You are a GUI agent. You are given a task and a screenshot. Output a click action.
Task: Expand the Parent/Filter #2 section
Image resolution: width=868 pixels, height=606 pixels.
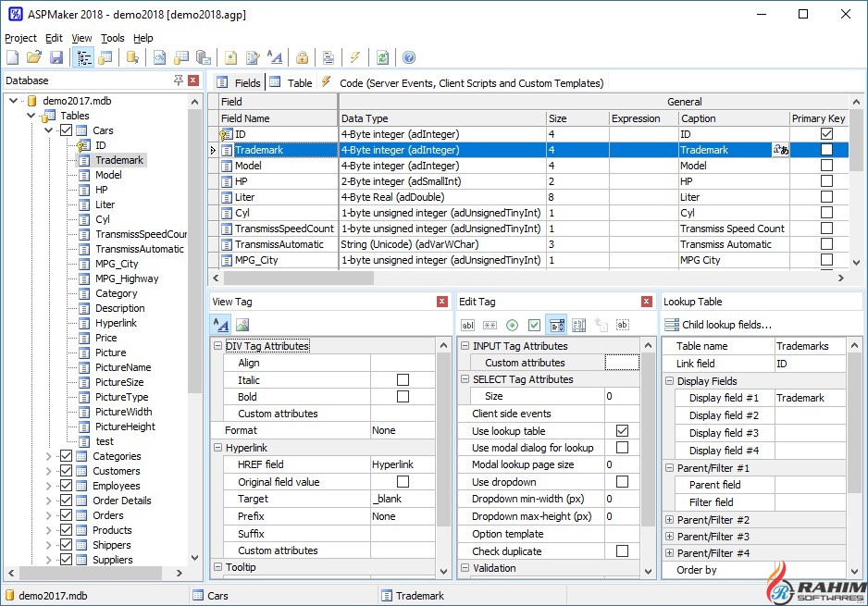[669, 520]
